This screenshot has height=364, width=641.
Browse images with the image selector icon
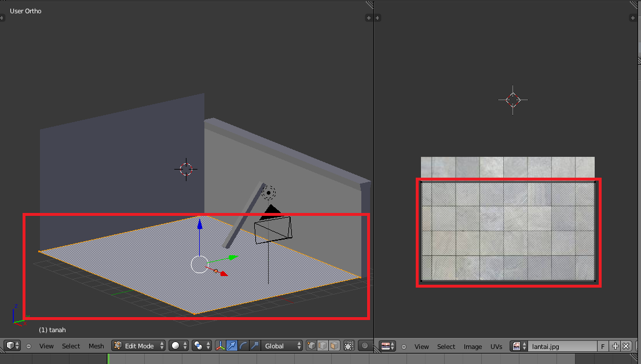(519, 346)
